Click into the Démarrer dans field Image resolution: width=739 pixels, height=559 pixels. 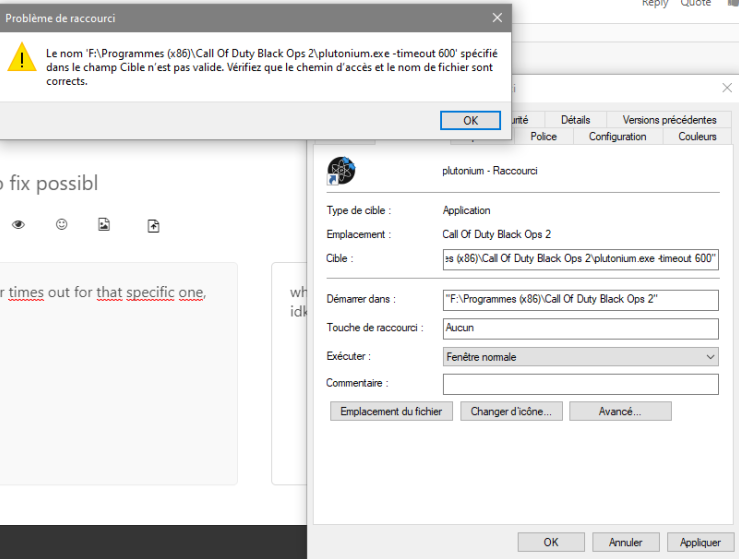click(581, 300)
